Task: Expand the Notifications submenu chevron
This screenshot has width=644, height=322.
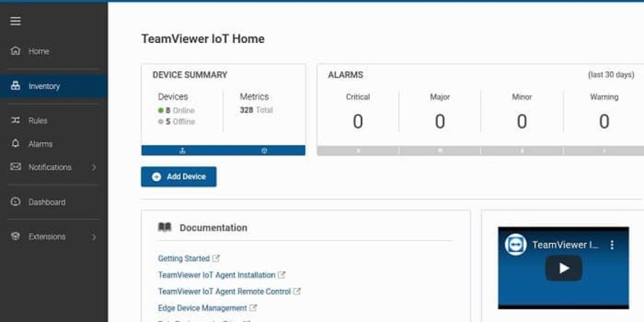Action: click(x=94, y=167)
